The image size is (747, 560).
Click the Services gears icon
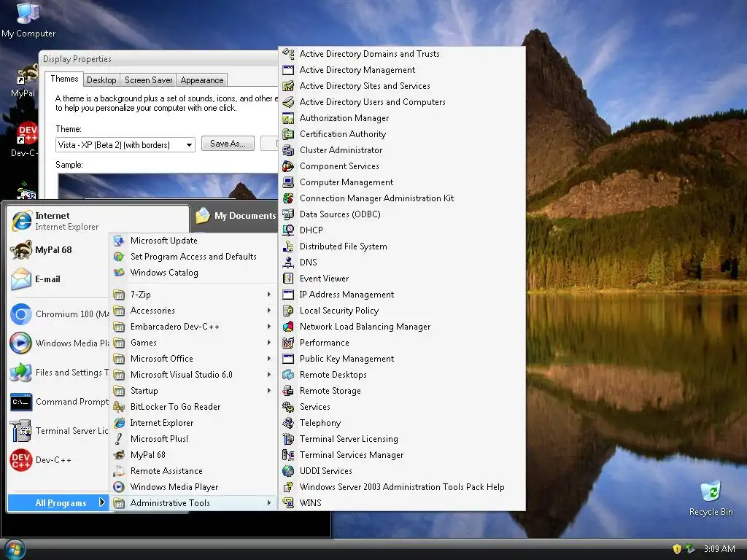[x=288, y=407]
